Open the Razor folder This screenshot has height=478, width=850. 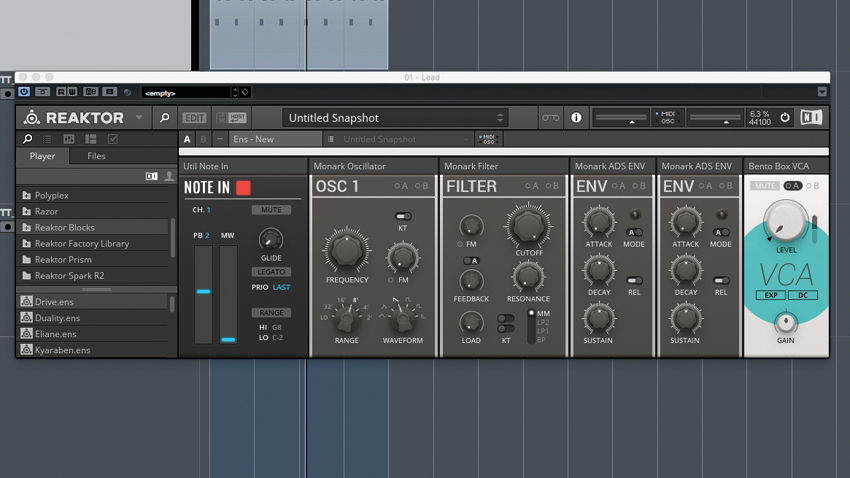click(x=92, y=211)
